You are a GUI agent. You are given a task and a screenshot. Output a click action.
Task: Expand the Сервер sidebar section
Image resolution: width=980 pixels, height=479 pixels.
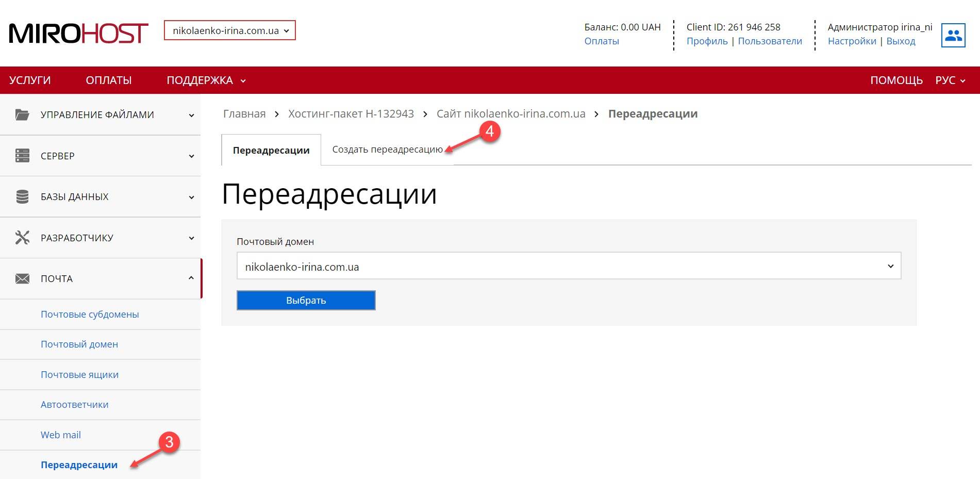(x=100, y=156)
